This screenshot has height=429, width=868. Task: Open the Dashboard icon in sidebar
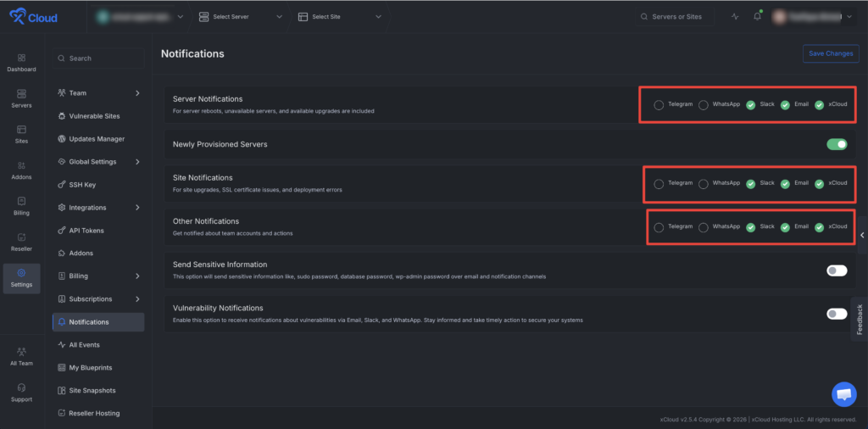click(x=21, y=63)
